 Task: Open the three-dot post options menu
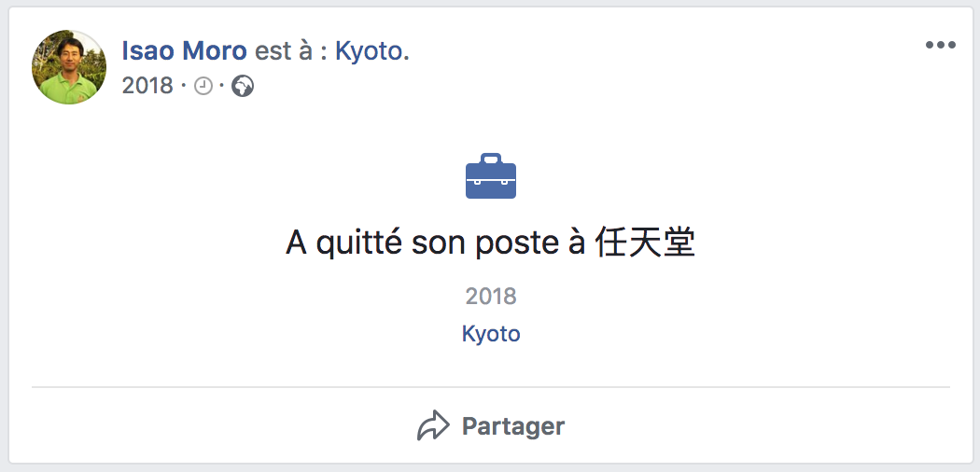click(x=940, y=46)
